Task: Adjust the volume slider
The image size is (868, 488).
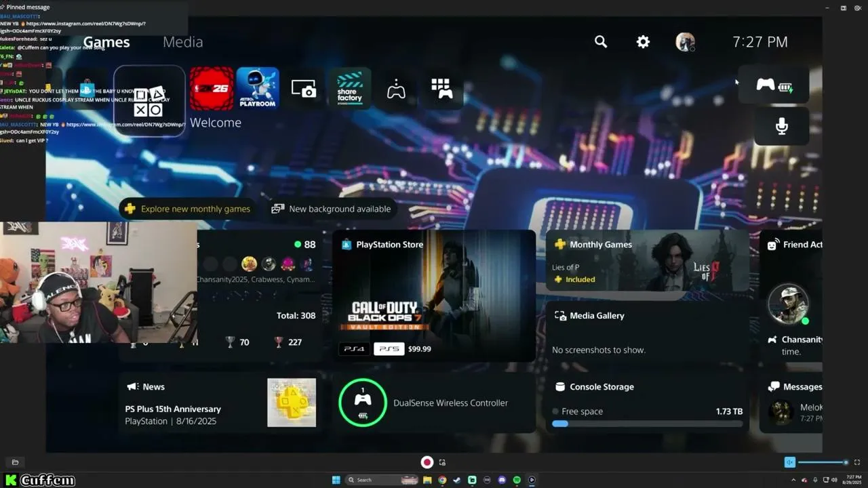Action: coord(823,462)
